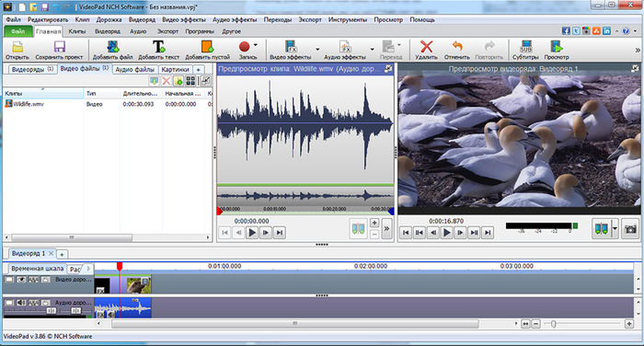The width and height of the screenshot is (644, 346).
Task: Open the split dropdown arrow in sequence preview
Action: 615,228
